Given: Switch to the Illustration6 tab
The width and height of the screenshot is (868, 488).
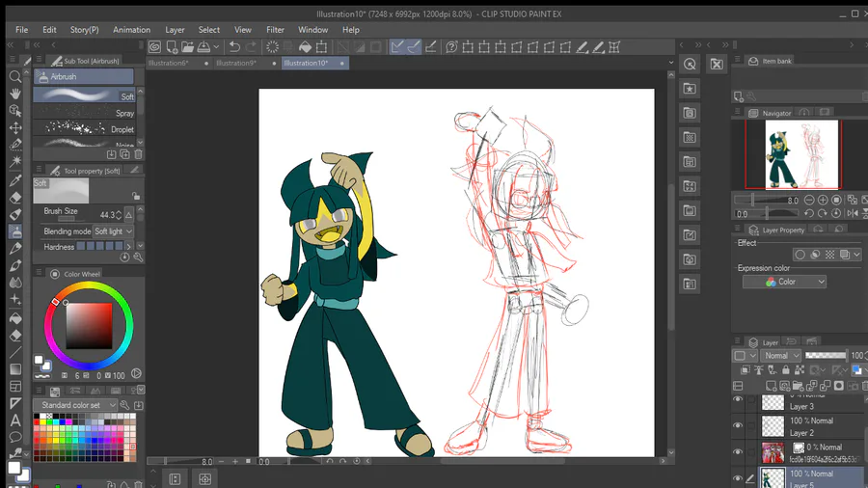Looking at the screenshot, I should (x=178, y=63).
